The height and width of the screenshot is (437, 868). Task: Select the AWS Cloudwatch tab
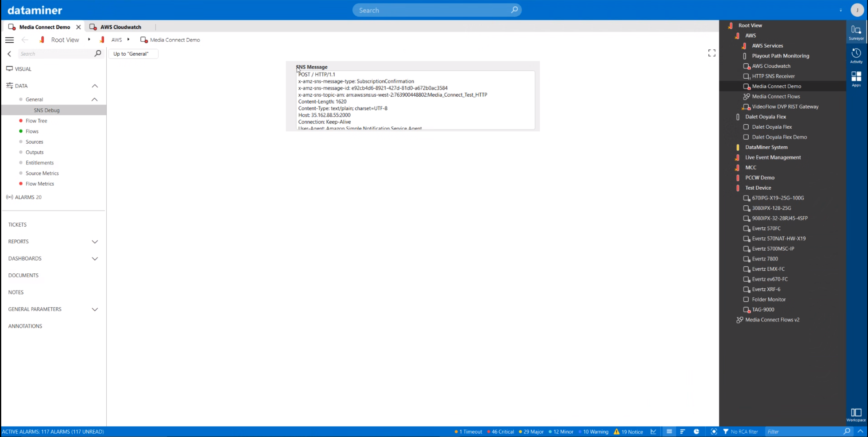[120, 27]
